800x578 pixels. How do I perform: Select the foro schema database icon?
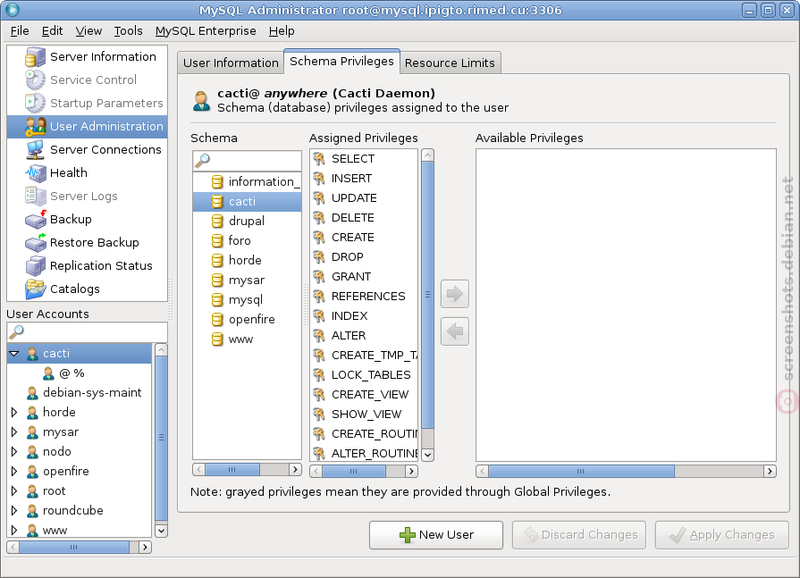pyautogui.click(x=217, y=240)
